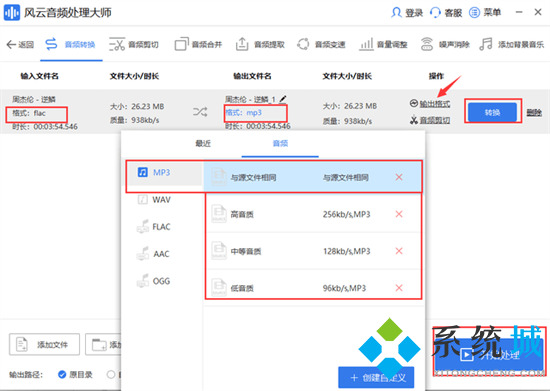The height and width of the screenshot is (391, 550).
Task: Click the shuffle convert arrows icon
Action: click(200, 112)
